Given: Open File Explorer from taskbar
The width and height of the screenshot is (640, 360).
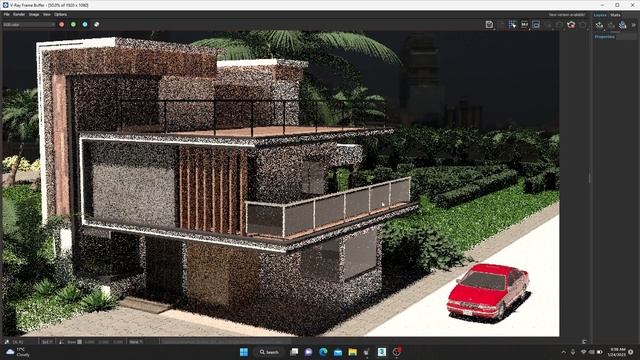Looking at the screenshot, I should point(353,352).
